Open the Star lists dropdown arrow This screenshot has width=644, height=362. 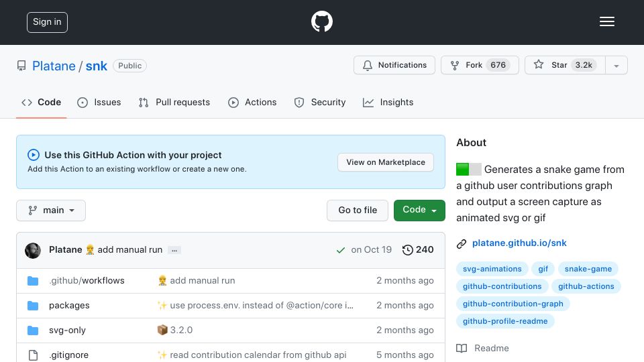616,65
